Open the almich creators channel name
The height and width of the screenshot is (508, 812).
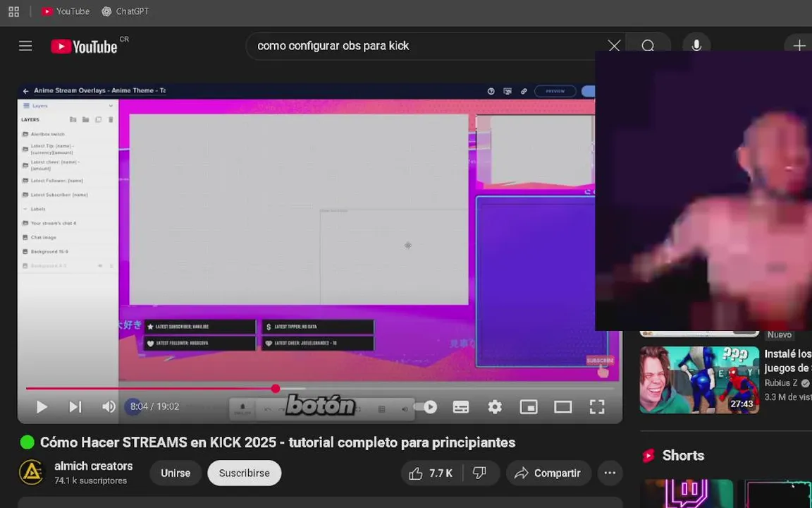click(93, 466)
